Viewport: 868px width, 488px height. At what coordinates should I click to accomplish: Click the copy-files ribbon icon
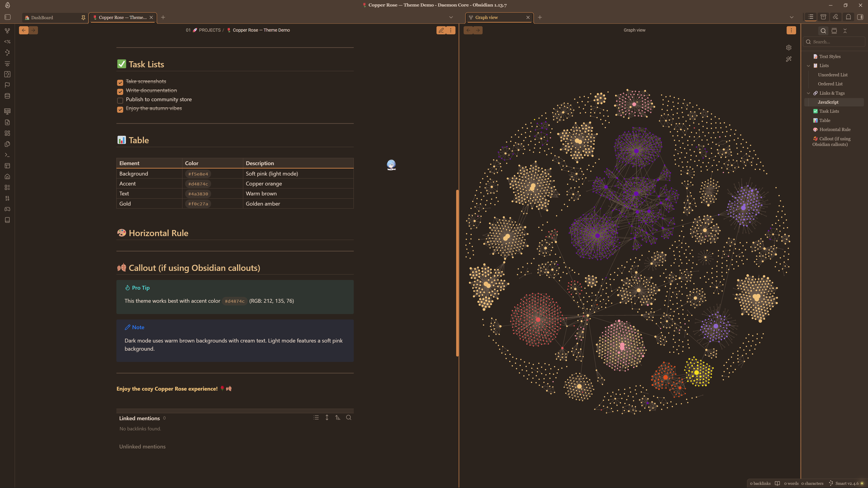click(7, 144)
